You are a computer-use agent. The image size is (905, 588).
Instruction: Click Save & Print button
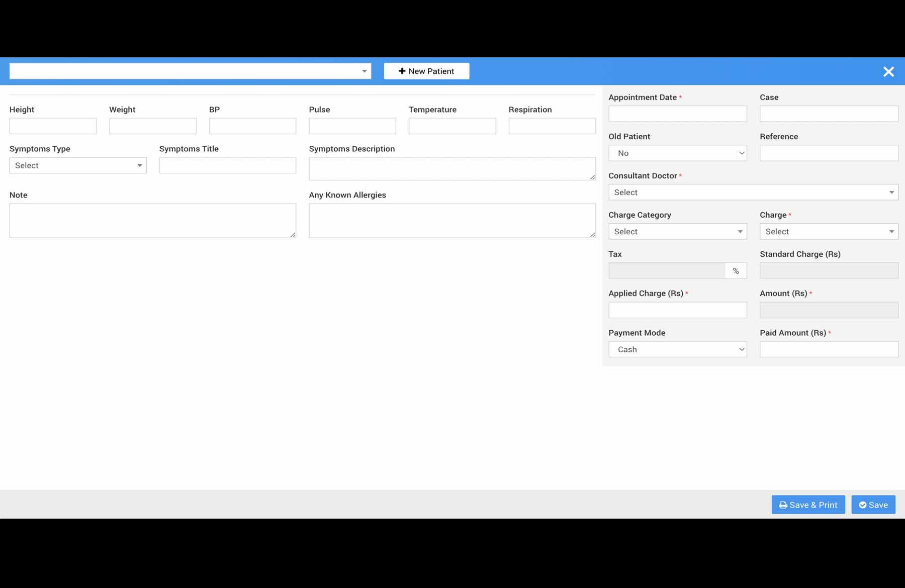click(x=808, y=505)
